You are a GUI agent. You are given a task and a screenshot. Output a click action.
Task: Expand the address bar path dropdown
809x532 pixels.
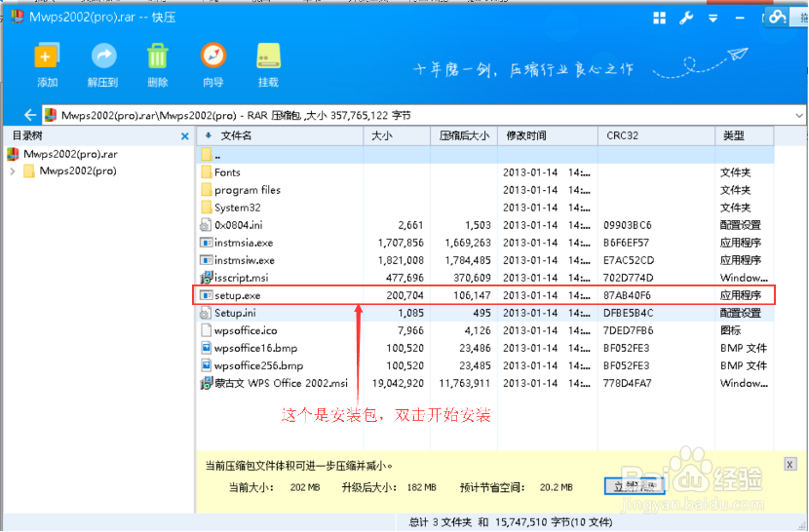pyautogui.click(x=799, y=116)
